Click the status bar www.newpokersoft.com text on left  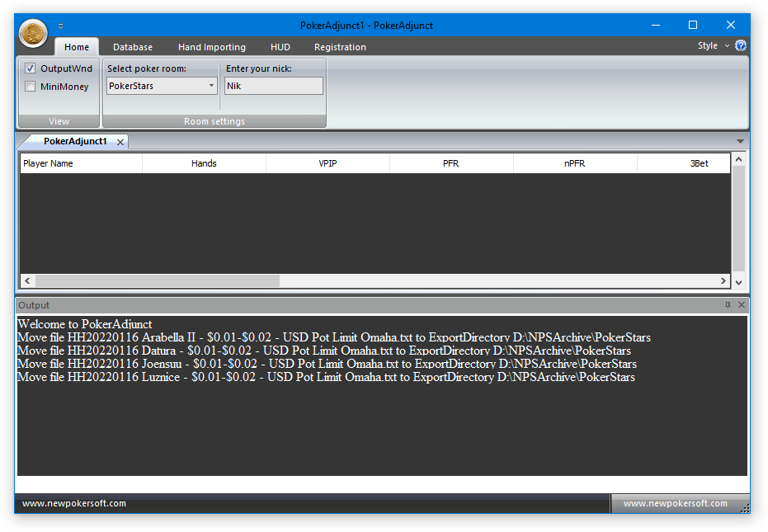[x=74, y=503]
